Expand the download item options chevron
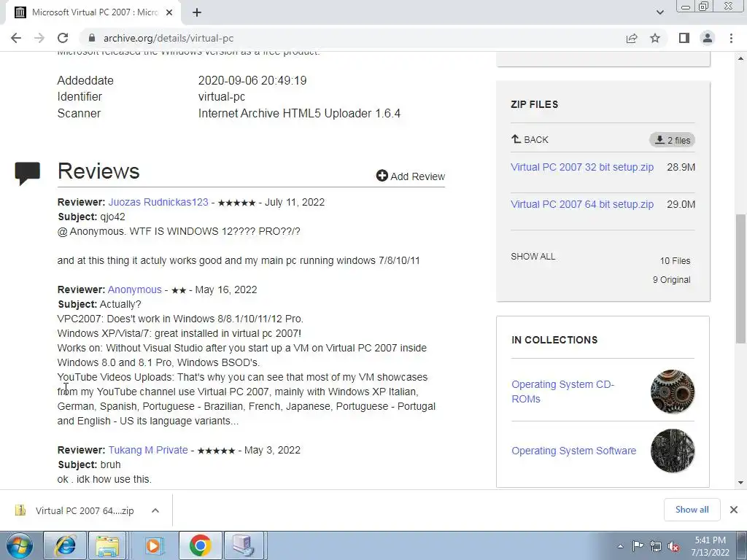747x560 pixels. (155, 510)
